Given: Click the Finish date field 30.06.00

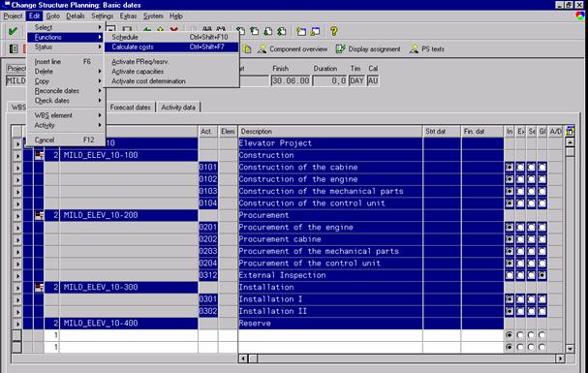Looking at the screenshot, I should coord(291,80).
